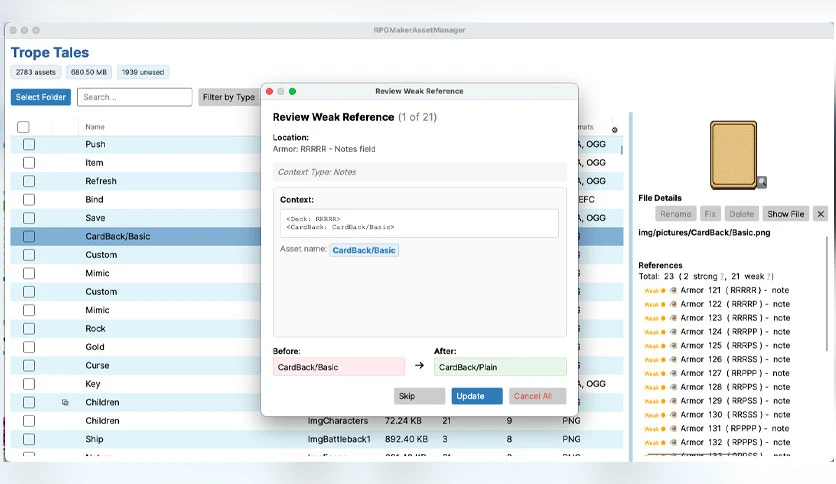This screenshot has width=836, height=484.
Task: Click the CardBack/Basic asset name tag
Action: click(364, 250)
